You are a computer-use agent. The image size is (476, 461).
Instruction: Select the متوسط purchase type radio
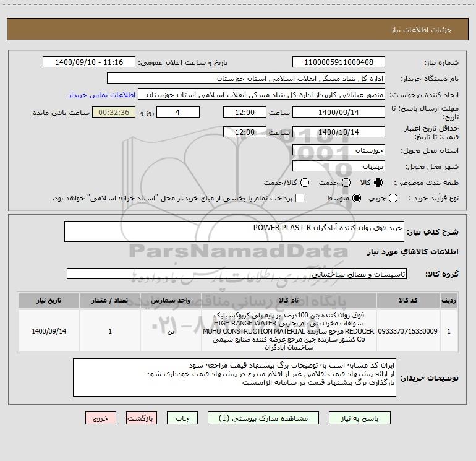click(x=357, y=198)
